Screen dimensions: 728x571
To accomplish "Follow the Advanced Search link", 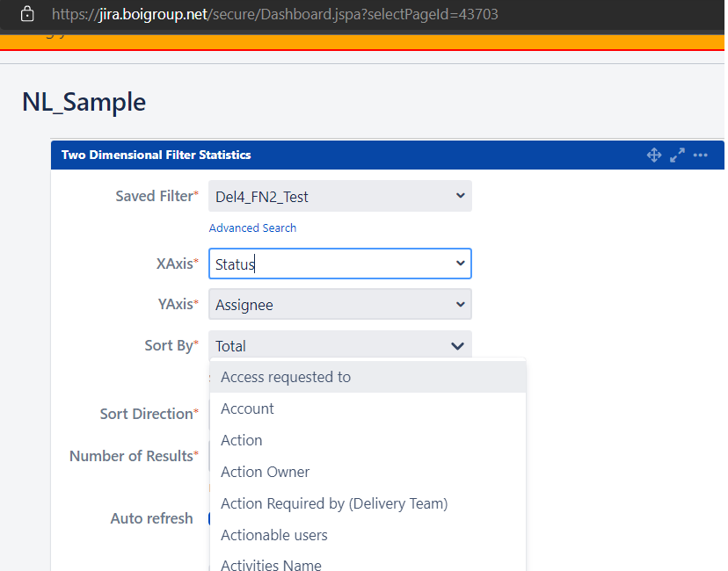I will coord(252,228).
